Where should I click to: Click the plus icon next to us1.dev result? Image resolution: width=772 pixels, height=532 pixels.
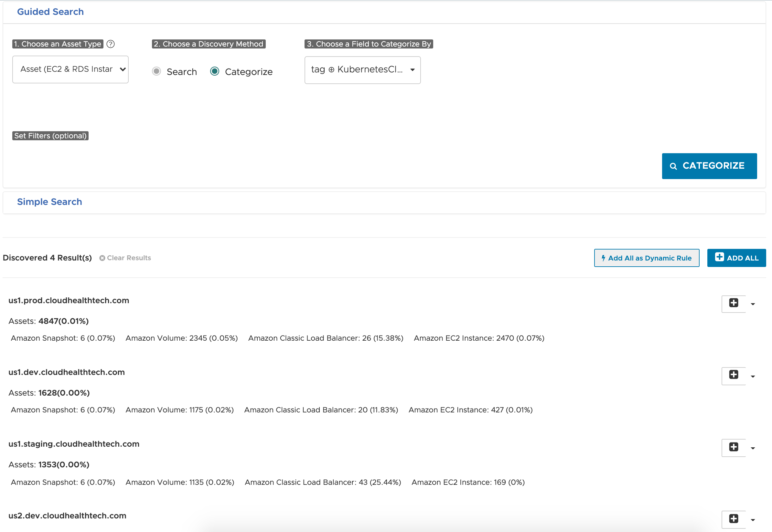click(x=734, y=374)
